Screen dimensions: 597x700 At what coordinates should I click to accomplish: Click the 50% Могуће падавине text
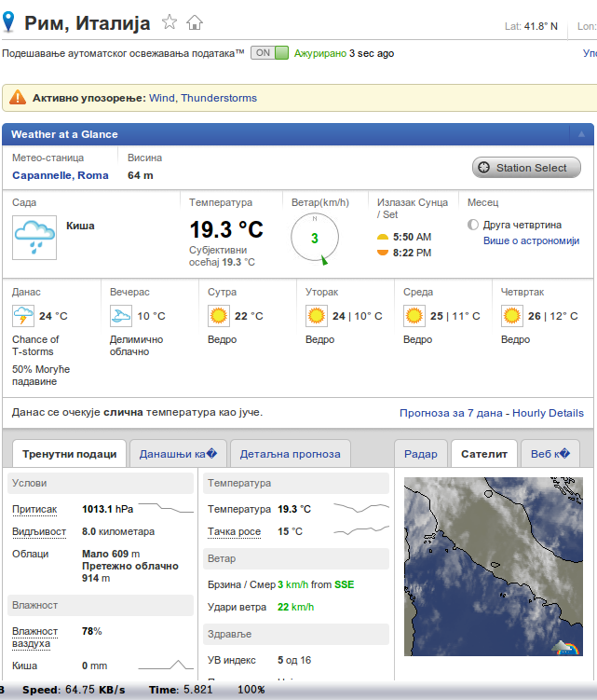click(41, 376)
